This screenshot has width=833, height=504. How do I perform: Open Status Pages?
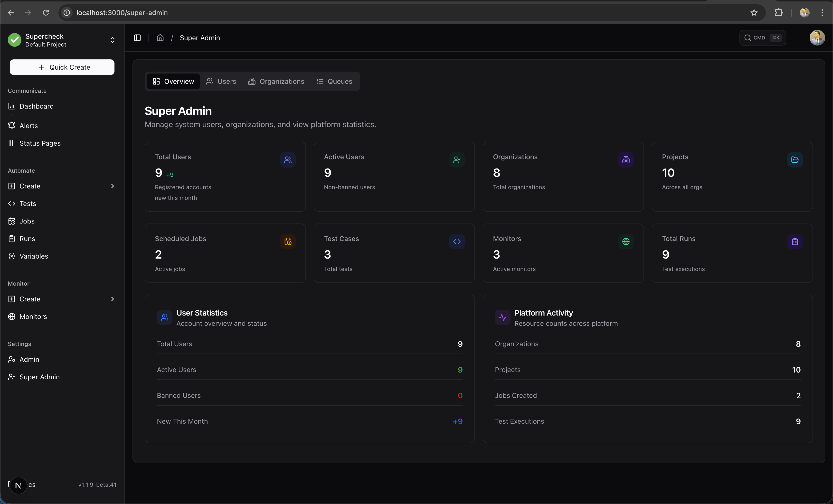40,143
